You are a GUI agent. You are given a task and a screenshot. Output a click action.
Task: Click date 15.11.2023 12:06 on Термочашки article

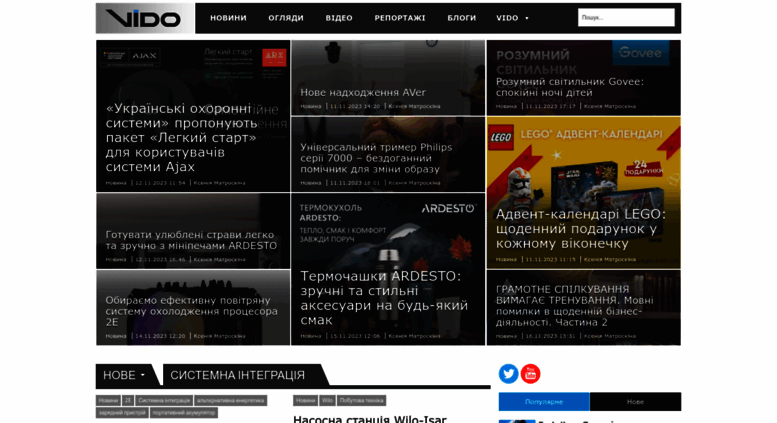pos(355,336)
